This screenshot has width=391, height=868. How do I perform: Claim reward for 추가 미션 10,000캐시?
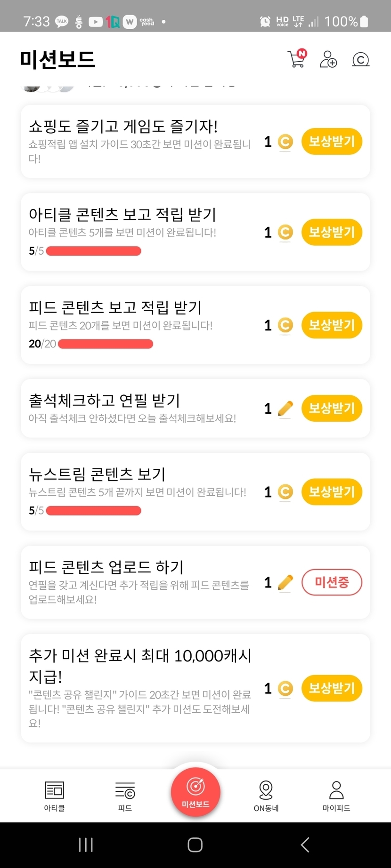332,688
